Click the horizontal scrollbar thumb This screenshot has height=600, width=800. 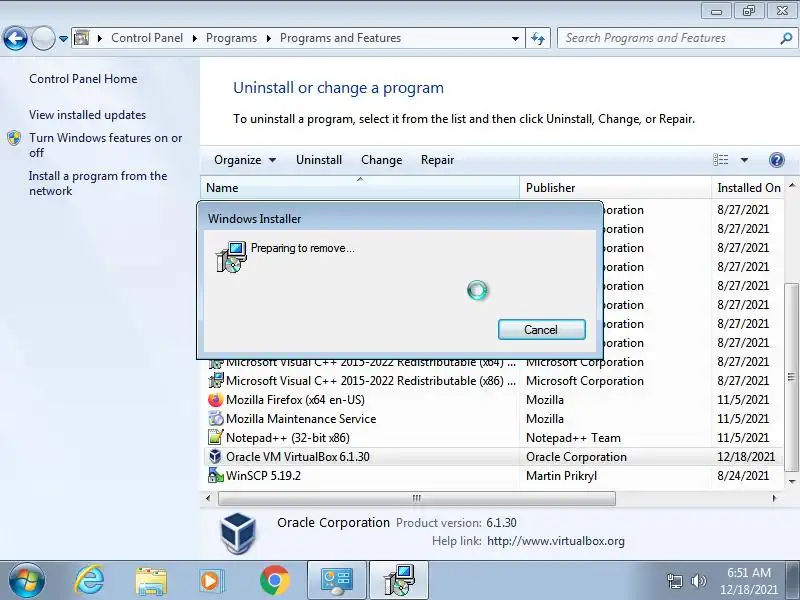tap(416, 498)
